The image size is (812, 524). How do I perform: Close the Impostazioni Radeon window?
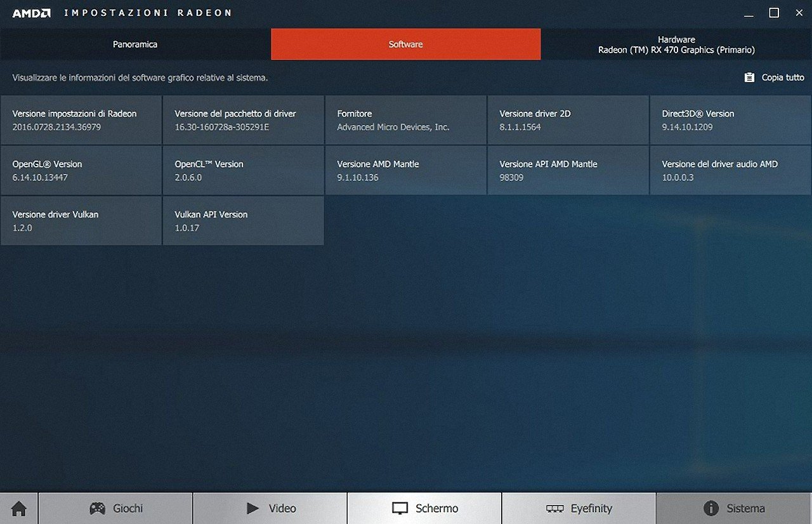tap(799, 13)
